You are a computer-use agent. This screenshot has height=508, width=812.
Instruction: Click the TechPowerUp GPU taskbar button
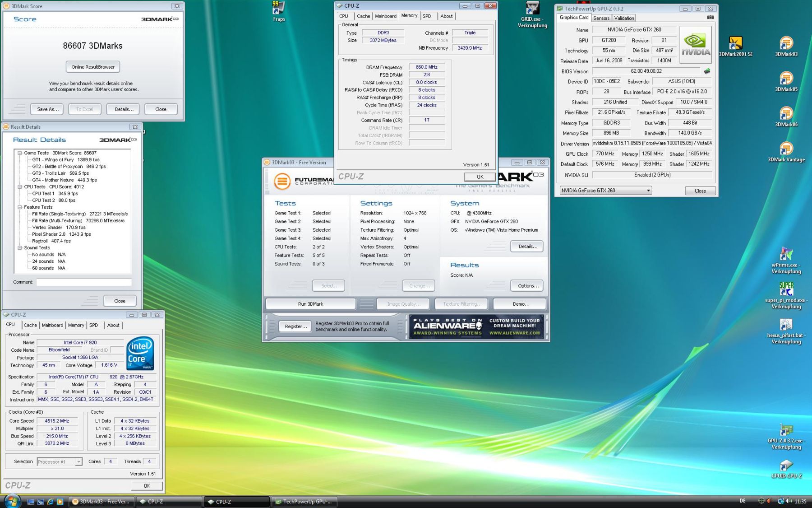304,502
